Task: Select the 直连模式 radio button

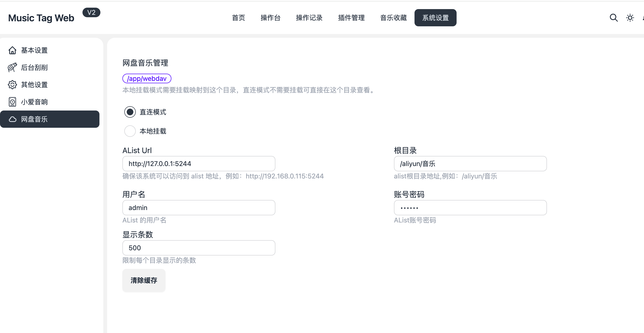Action: pyautogui.click(x=130, y=112)
